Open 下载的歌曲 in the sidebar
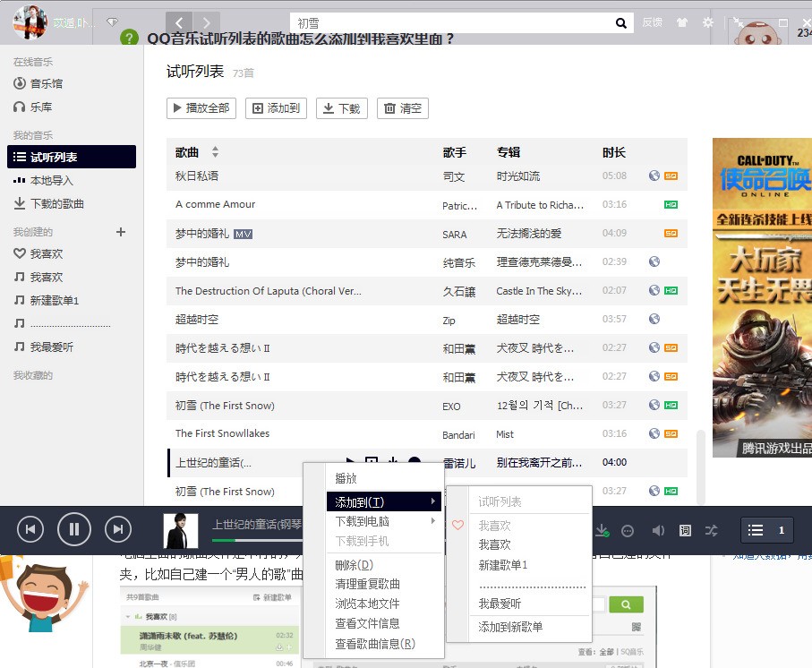 [48, 203]
